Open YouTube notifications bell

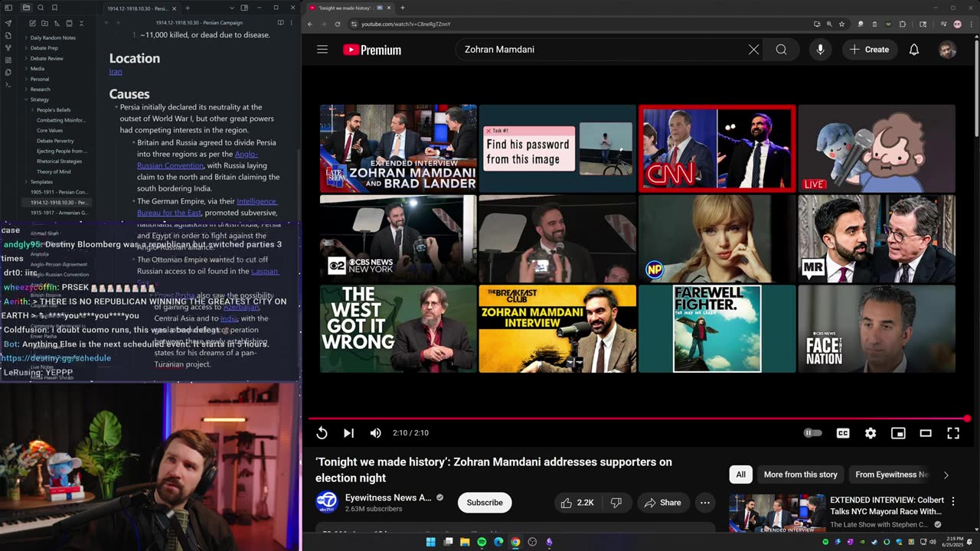(914, 50)
